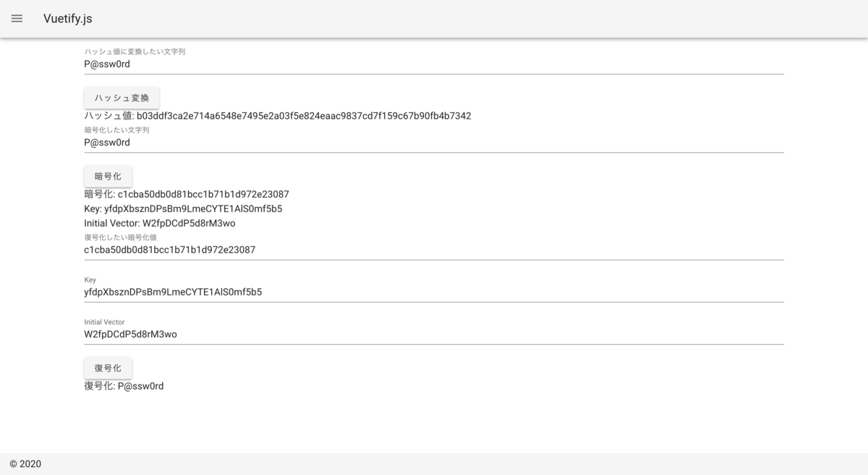Focus the 復号化したい暗号化値 input field
Viewport: 868px width, 475px height.
click(x=434, y=250)
